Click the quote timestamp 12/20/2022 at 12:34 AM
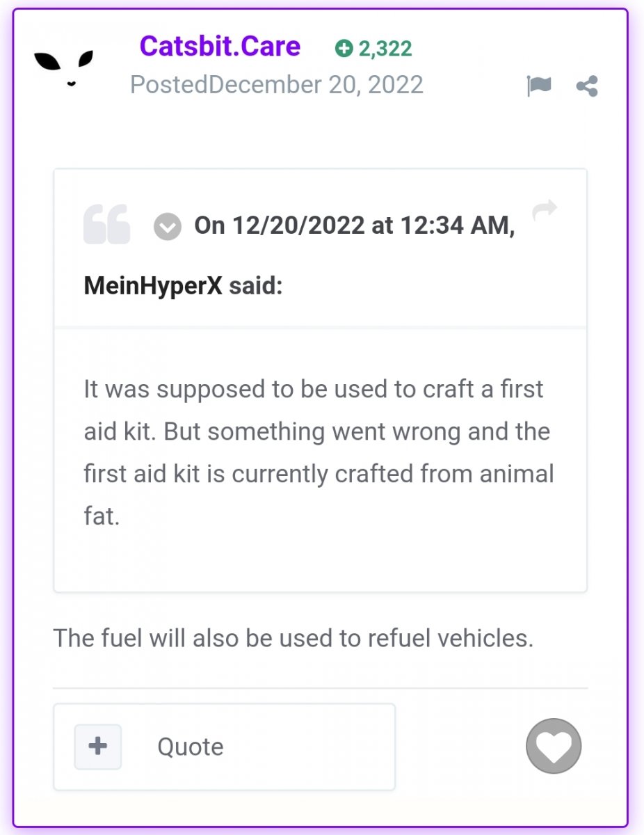Image resolution: width=644 pixels, height=835 pixels. [353, 225]
